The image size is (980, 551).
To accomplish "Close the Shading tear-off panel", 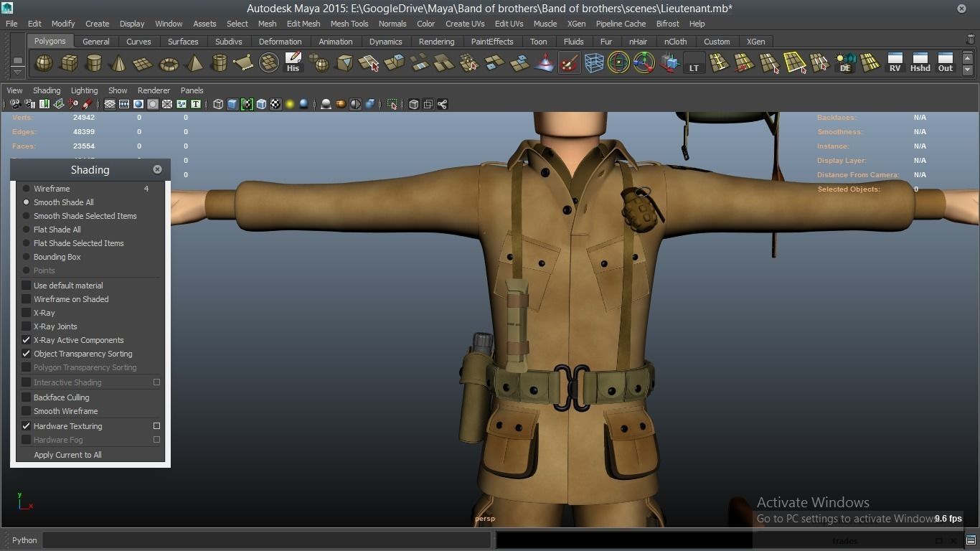I will (x=157, y=169).
